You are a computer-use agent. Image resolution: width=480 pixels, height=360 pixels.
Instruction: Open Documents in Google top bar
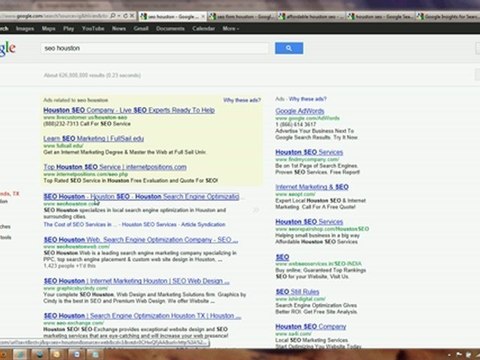click(x=170, y=29)
